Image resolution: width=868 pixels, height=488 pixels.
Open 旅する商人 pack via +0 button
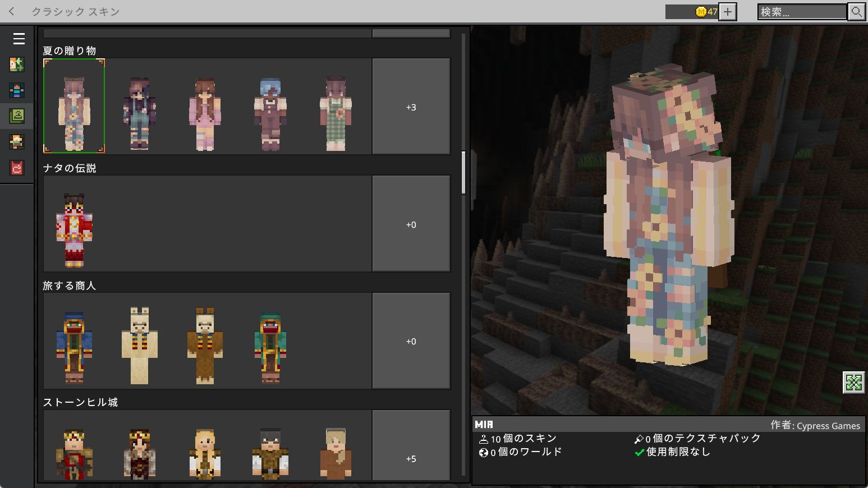pos(411,341)
